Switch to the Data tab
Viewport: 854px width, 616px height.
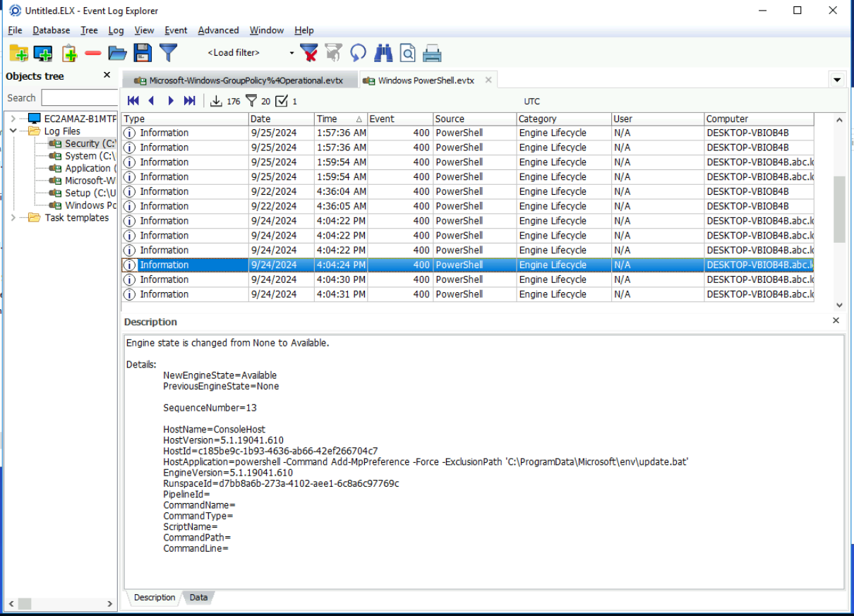198,598
